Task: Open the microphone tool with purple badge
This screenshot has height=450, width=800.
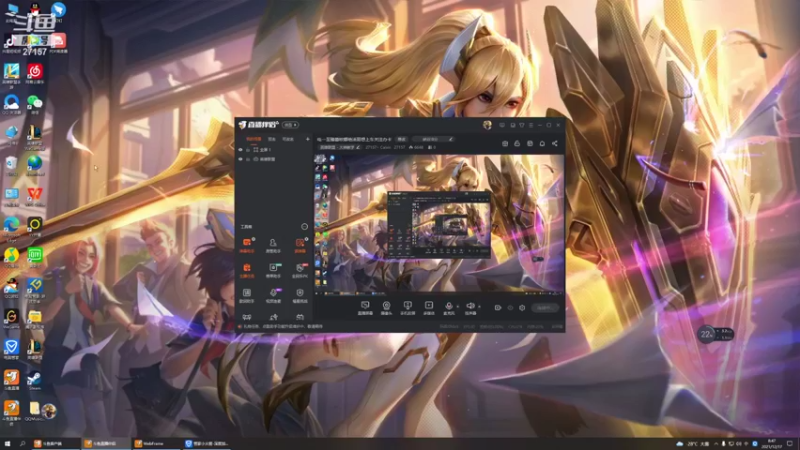Action: pyautogui.click(x=273, y=295)
